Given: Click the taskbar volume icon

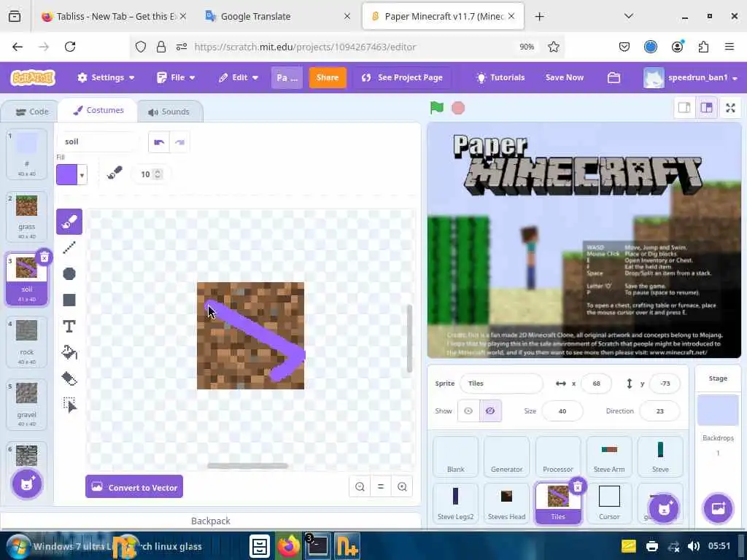Looking at the screenshot, I should coord(694,546).
